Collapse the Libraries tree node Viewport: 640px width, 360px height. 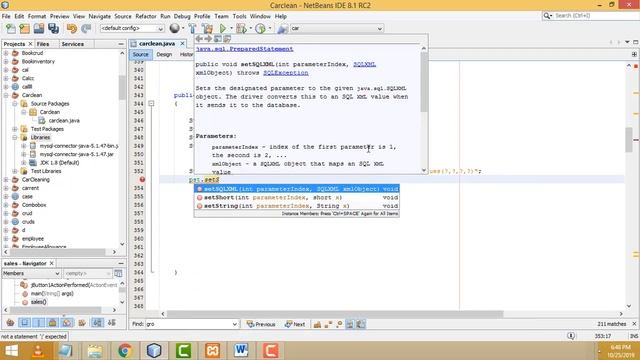[x=15, y=138]
